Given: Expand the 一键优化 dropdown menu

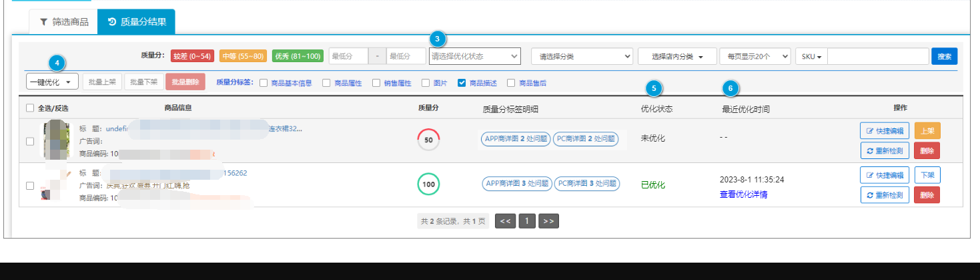Looking at the screenshot, I should click(52, 82).
